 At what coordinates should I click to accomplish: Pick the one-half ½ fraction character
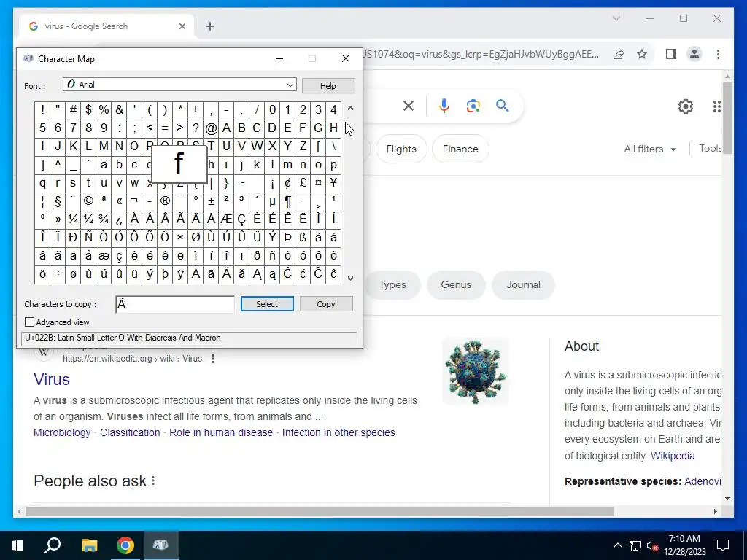coord(88,219)
